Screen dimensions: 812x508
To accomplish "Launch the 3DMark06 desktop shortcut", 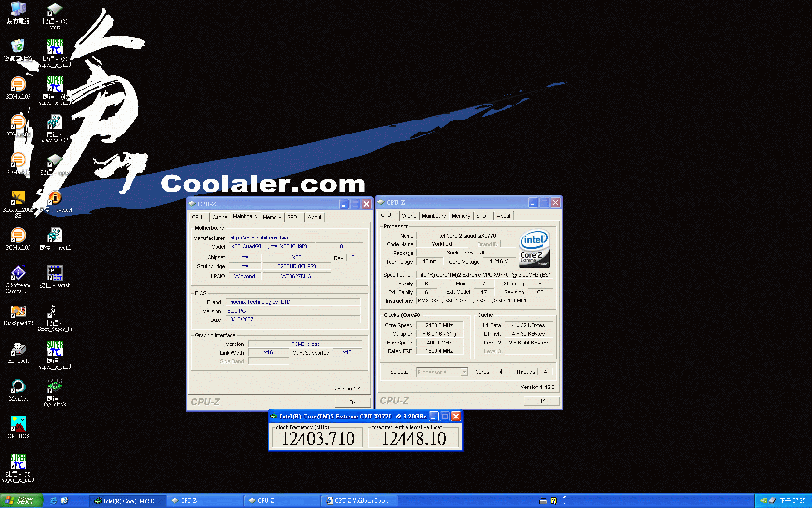I will [x=18, y=164].
